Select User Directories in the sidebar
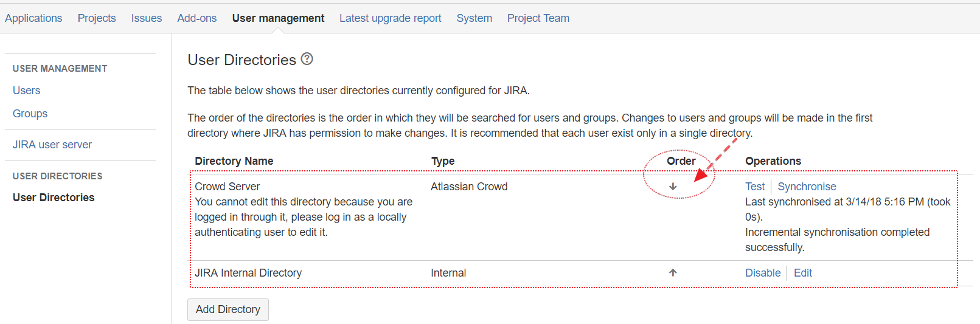 (x=54, y=198)
